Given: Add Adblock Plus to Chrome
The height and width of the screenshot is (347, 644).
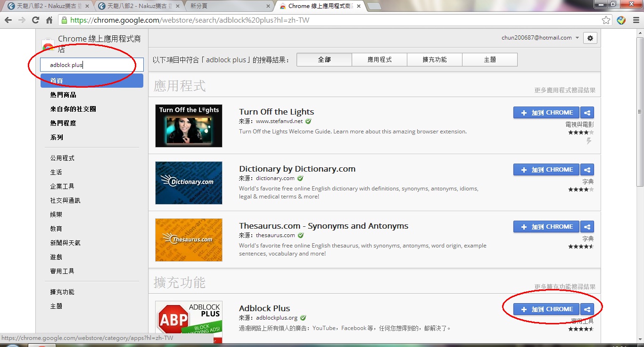Looking at the screenshot, I should 546,309.
